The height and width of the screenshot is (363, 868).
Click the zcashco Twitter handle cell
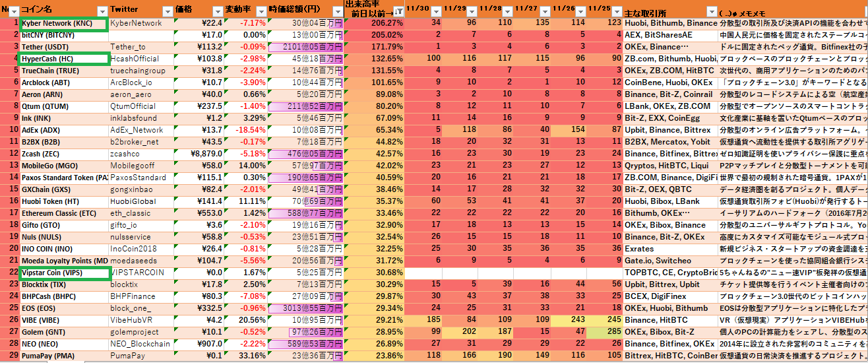pyautogui.click(x=140, y=154)
